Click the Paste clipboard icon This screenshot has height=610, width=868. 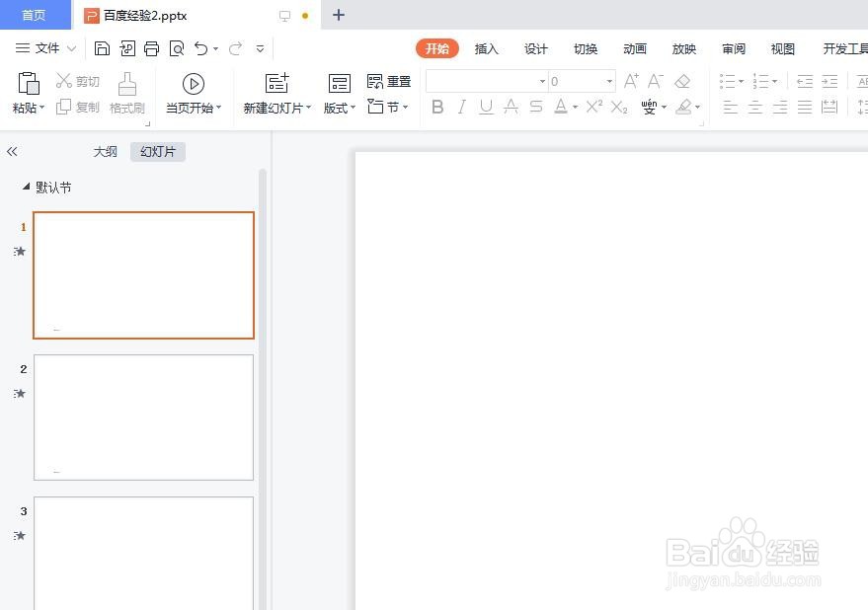pyautogui.click(x=29, y=84)
